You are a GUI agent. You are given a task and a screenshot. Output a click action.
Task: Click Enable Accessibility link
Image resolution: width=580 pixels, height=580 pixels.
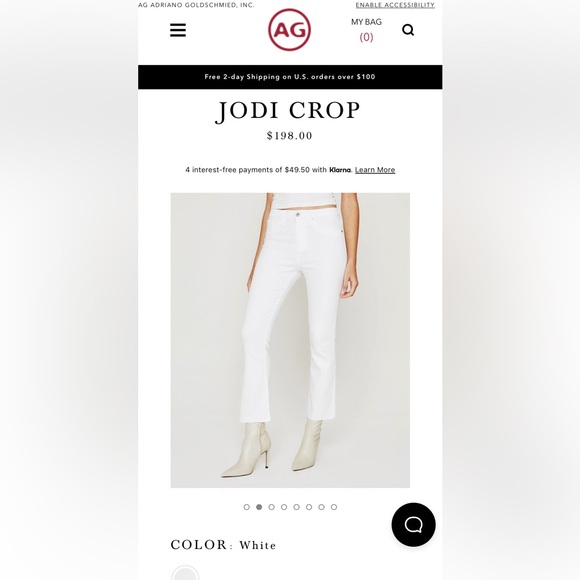[x=395, y=5]
